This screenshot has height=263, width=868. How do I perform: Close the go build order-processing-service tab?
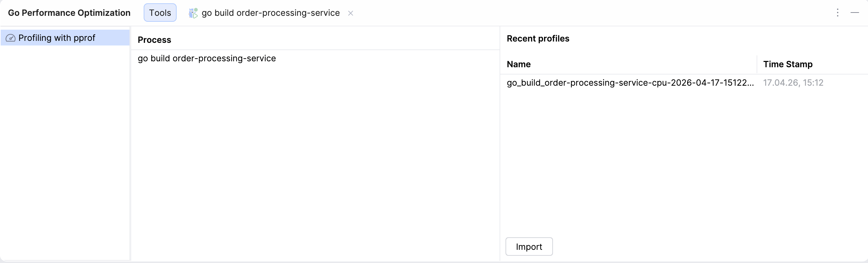[350, 13]
